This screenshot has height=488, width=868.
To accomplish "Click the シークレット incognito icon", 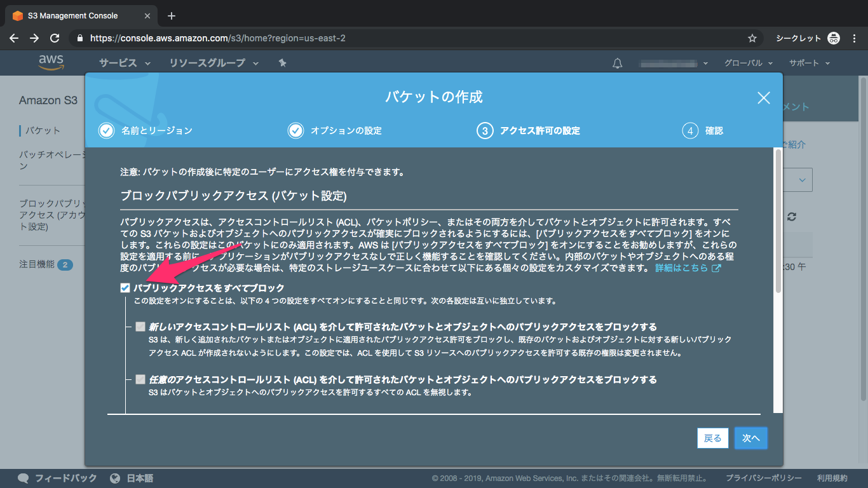I will click(834, 38).
